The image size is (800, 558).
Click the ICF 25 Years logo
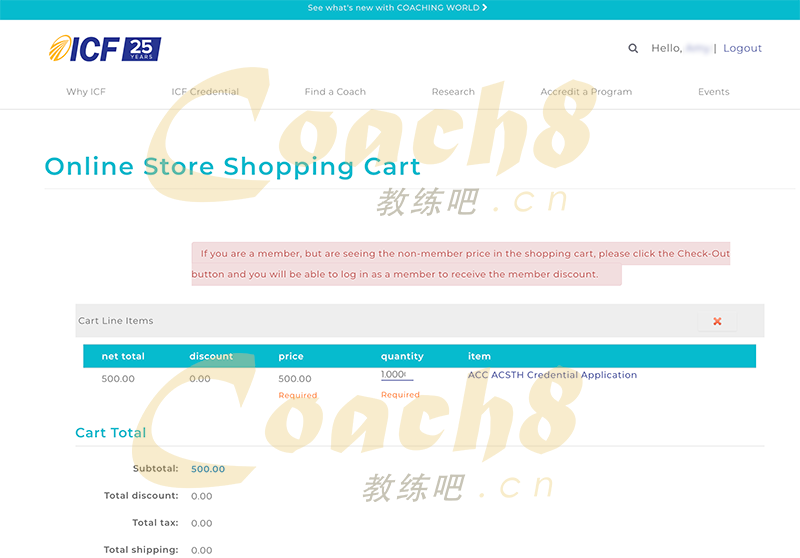click(x=104, y=48)
